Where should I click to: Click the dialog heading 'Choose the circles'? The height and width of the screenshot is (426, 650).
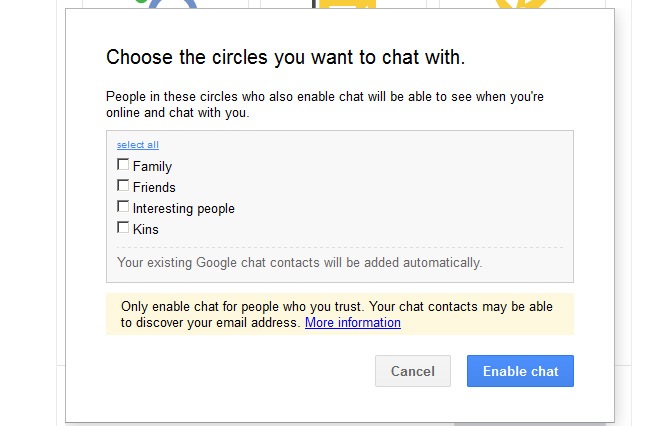(285, 57)
